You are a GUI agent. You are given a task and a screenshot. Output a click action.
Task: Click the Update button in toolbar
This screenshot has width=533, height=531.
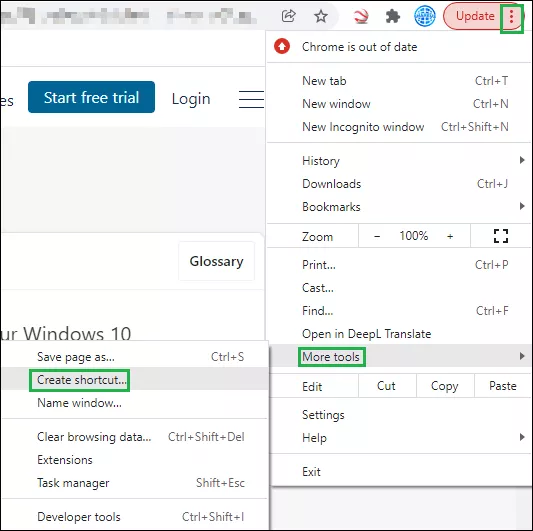[475, 16]
